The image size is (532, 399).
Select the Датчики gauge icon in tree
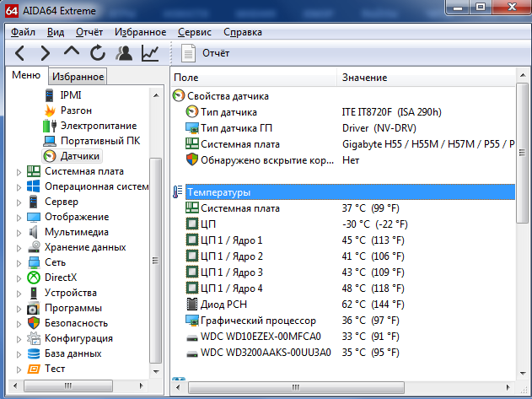(x=50, y=156)
